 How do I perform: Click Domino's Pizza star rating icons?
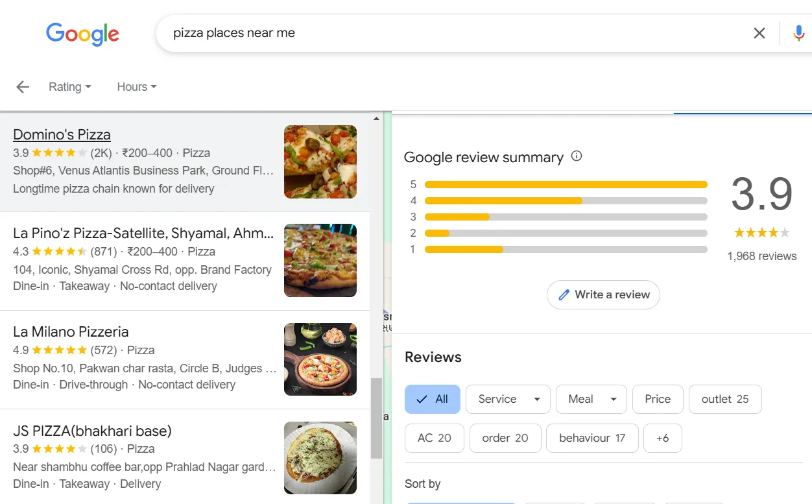tap(57, 153)
